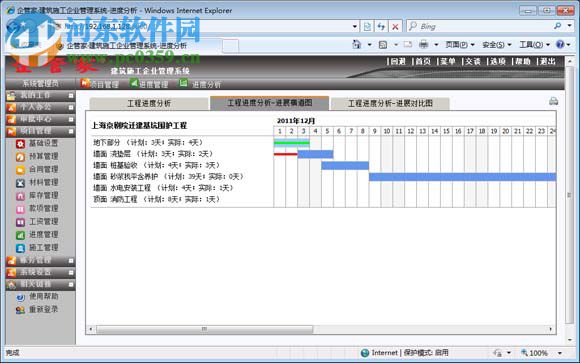The height and width of the screenshot is (363, 580).
Task: Click 进度分析 in the breadcrumb bar
Action: pos(200,84)
